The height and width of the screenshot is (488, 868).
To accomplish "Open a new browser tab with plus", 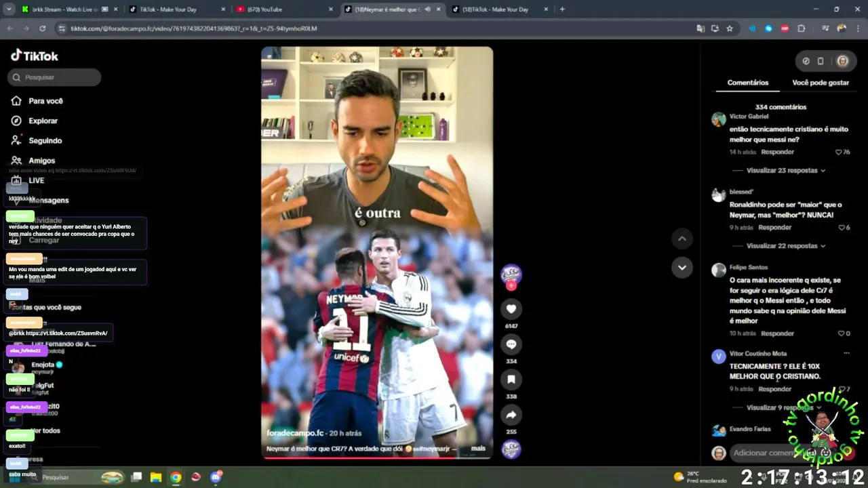I will 562,9.
